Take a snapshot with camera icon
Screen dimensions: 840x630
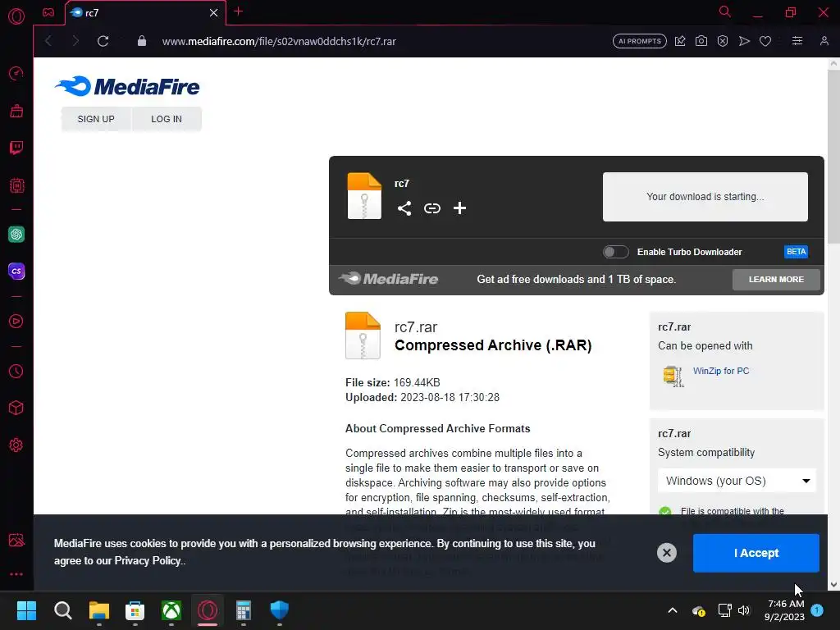pos(701,41)
